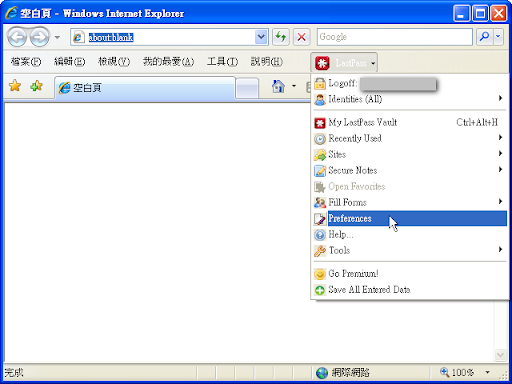Choose Logoff in LastPass menu
Screen dimensions: 512x384
tap(410, 83)
